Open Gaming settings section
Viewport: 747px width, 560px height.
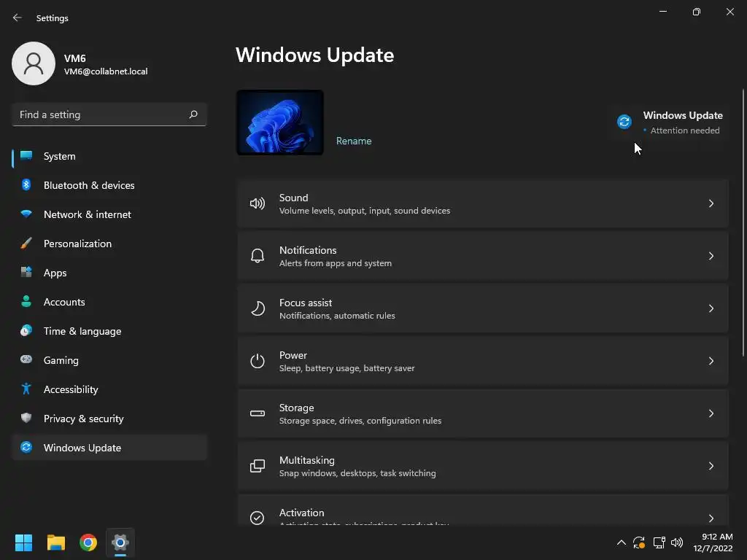pyautogui.click(x=109, y=360)
